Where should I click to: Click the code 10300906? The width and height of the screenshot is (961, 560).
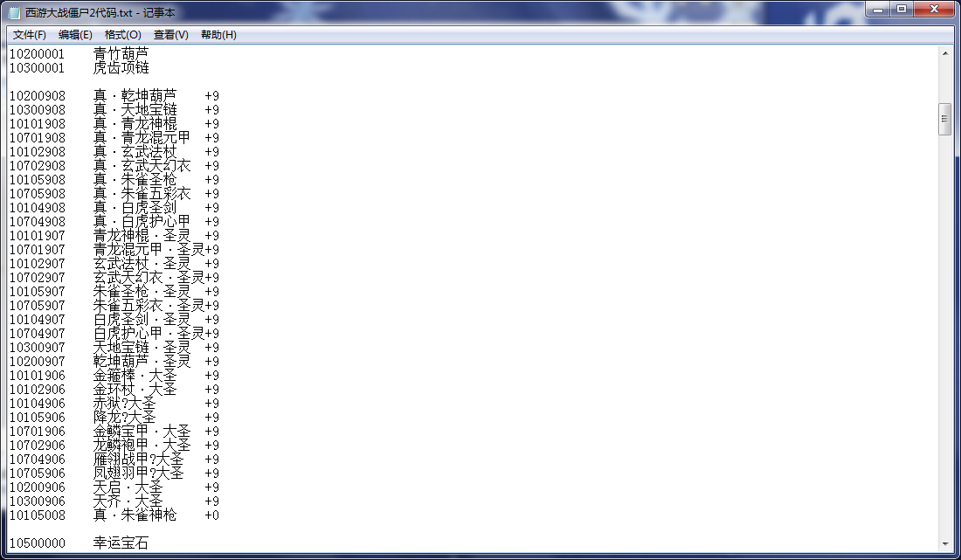(x=37, y=501)
